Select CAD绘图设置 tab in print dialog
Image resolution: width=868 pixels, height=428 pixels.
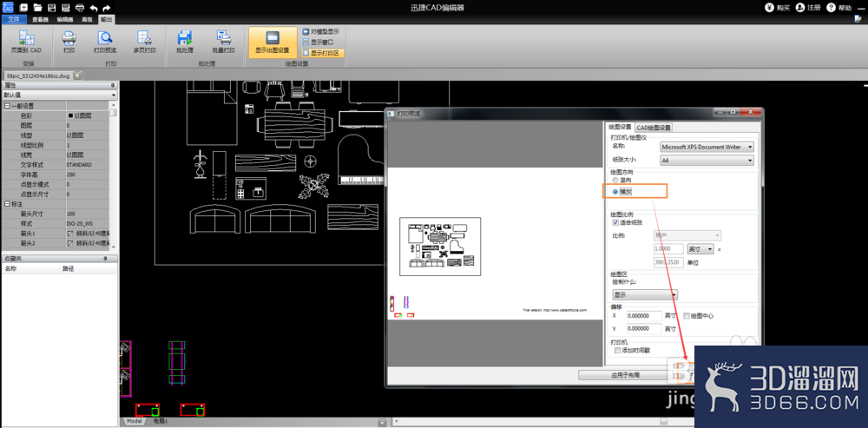pyautogui.click(x=654, y=128)
